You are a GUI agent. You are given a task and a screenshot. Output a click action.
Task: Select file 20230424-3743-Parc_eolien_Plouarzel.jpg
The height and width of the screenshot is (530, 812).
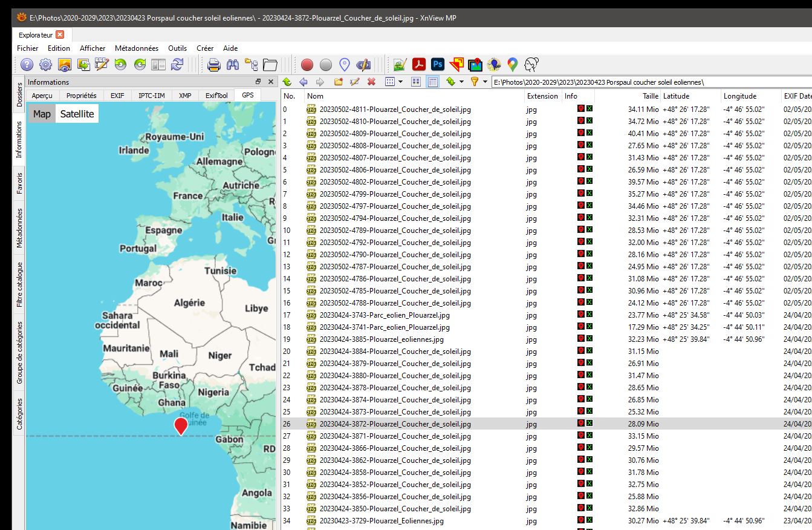pos(385,315)
